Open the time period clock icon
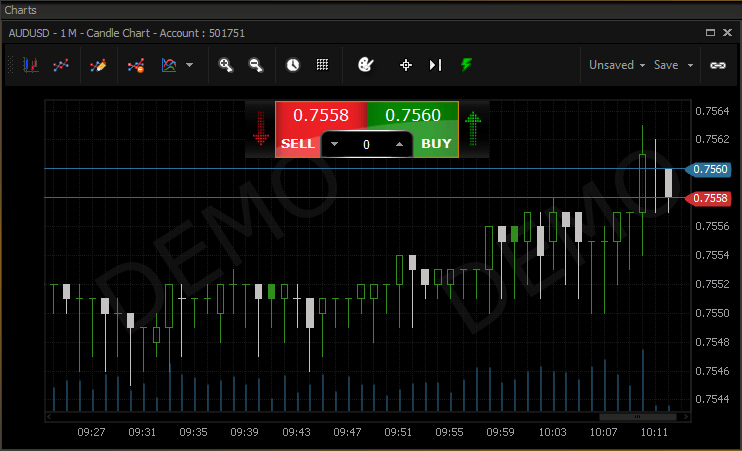Screen dimensions: 742x451 tap(292, 65)
